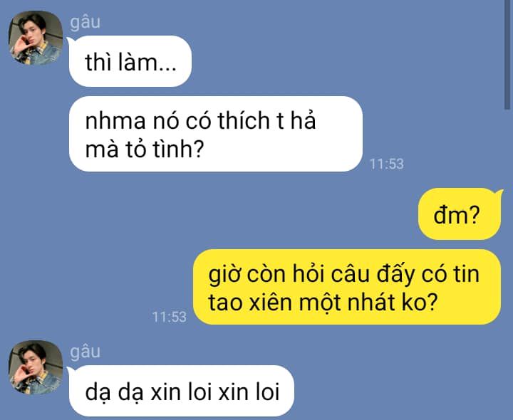Click the 11:53 timestamp beside 'mà tỏ tình?'
The height and width of the screenshot is (420, 513).
coord(386,164)
